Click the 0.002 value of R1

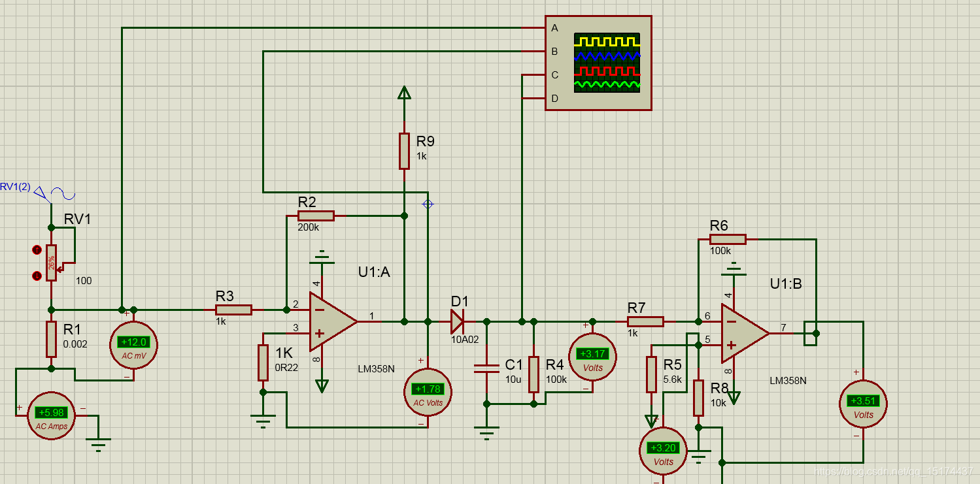click(x=75, y=344)
